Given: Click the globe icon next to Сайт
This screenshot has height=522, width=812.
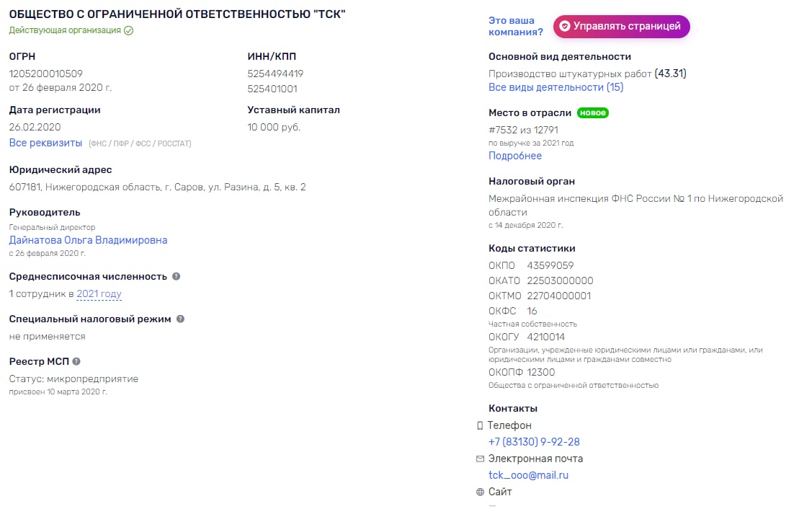Looking at the screenshot, I should (x=480, y=492).
